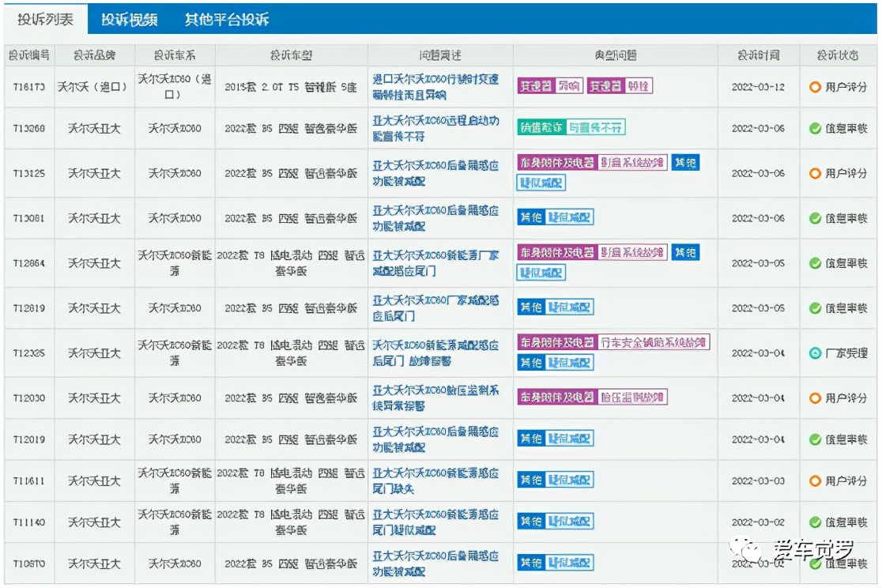Screen dimensions: 882x588
Task: Open complaint description link for T16173
Action: pyautogui.click(x=435, y=87)
